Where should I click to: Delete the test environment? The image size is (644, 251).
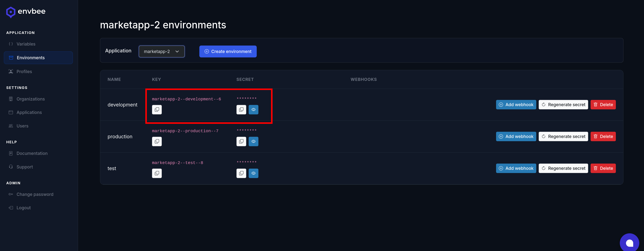pos(603,168)
